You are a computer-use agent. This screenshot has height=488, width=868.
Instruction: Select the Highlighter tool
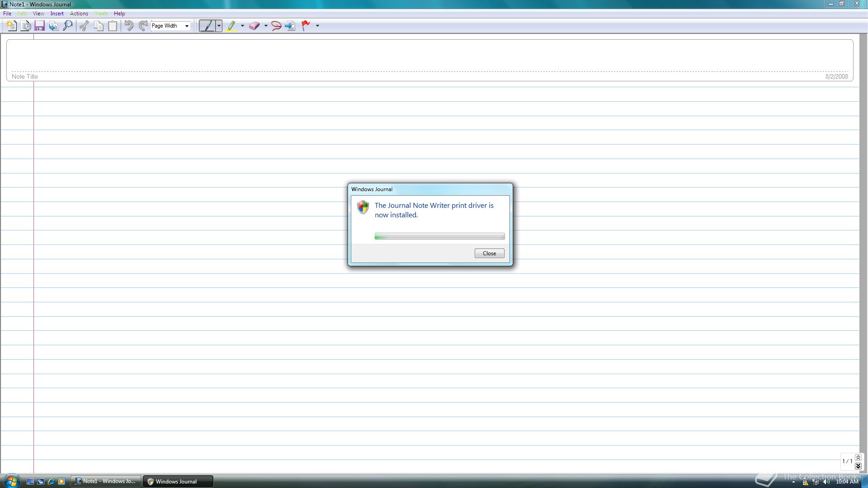pyautogui.click(x=231, y=26)
